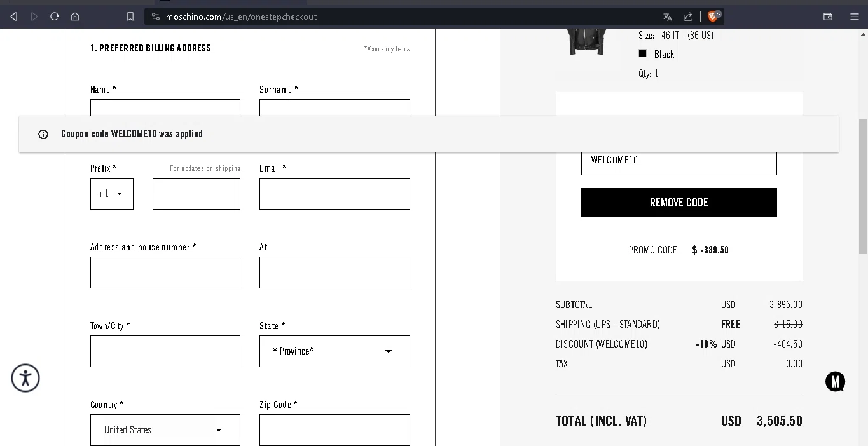Click the Address and house number field

click(165, 273)
